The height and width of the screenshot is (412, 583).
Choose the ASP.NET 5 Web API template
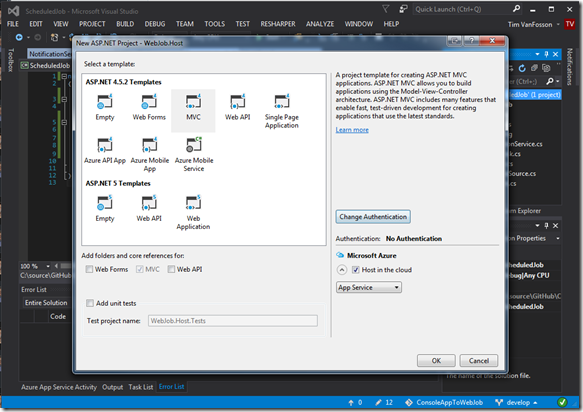[x=149, y=209]
